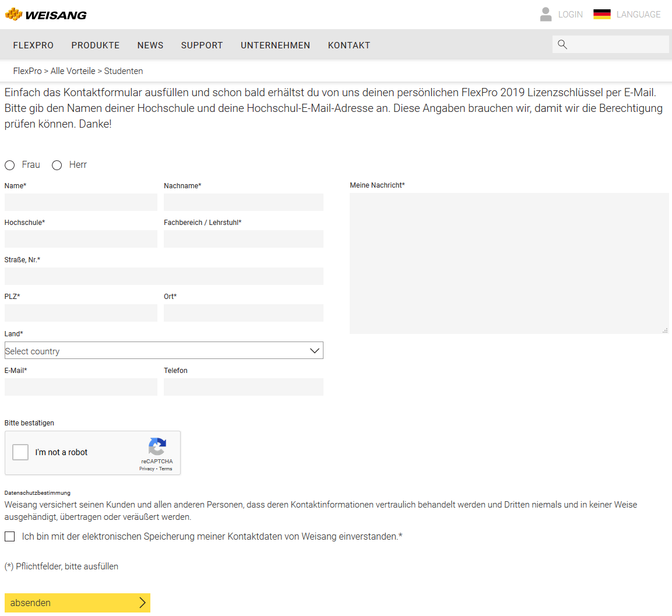
Task: Open the UNTERNEHMEN menu
Action: pos(275,45)
